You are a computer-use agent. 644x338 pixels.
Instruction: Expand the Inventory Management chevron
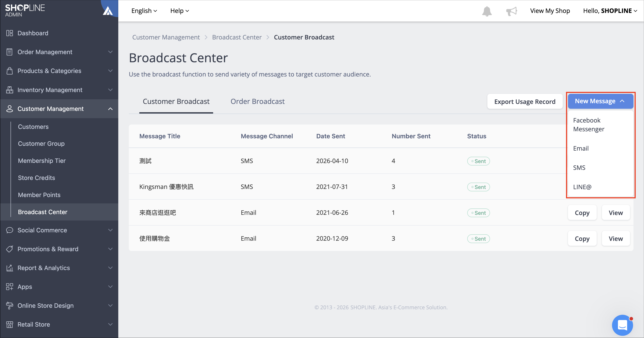(x=110, y=90)
